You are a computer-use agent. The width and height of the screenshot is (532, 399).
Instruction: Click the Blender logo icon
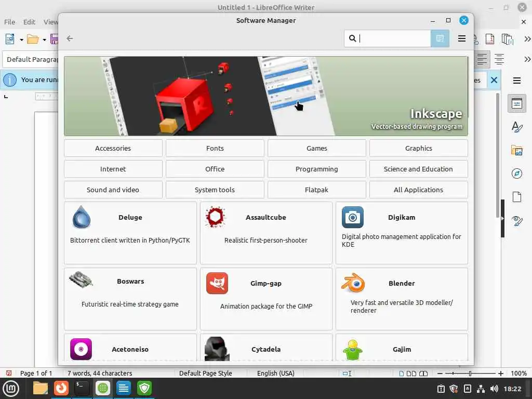click(353, 283)
